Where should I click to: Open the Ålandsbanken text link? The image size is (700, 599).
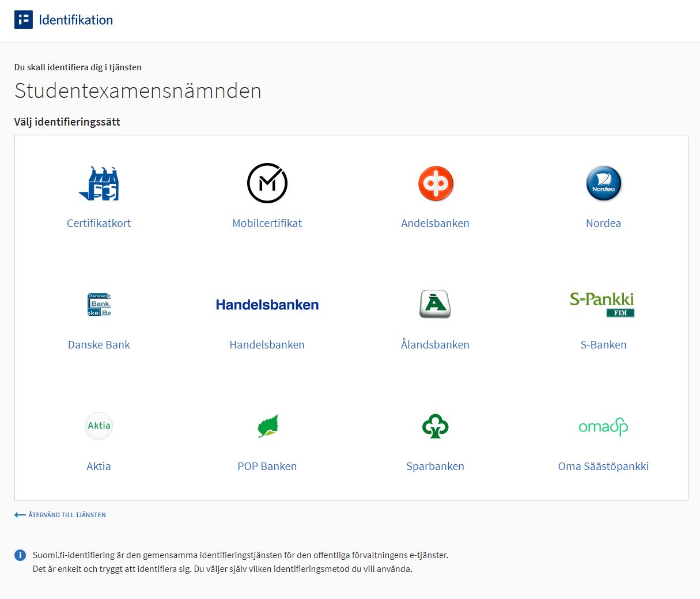pos(436,345)
